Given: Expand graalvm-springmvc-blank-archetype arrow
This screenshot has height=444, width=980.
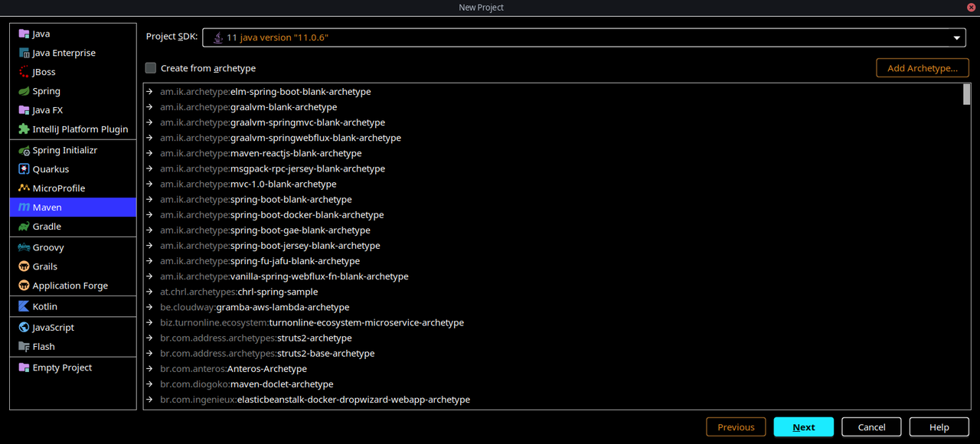Looking at the screenshot, I should [150, 122].
